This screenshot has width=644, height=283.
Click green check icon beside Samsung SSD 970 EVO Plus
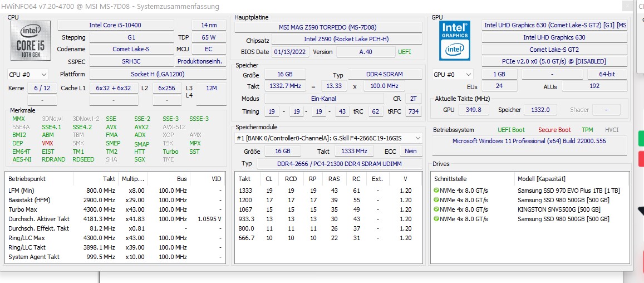(x=436, y=191)
